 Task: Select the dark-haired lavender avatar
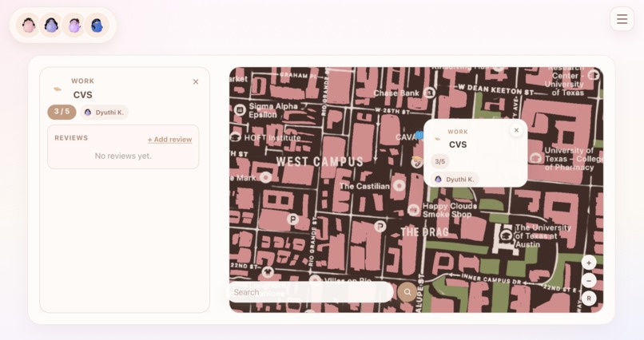pyautogui.click(x=51, y=26)
